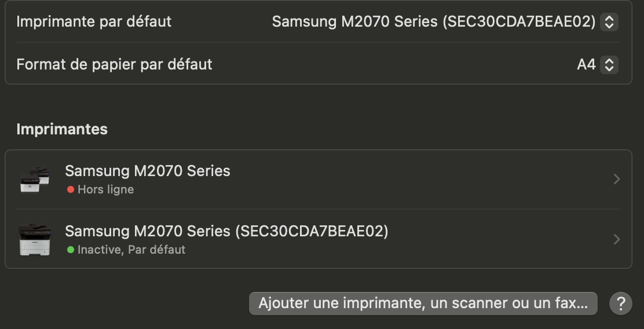Expand the SEC30CDA7BEAE02 printer row chevron

616,239
